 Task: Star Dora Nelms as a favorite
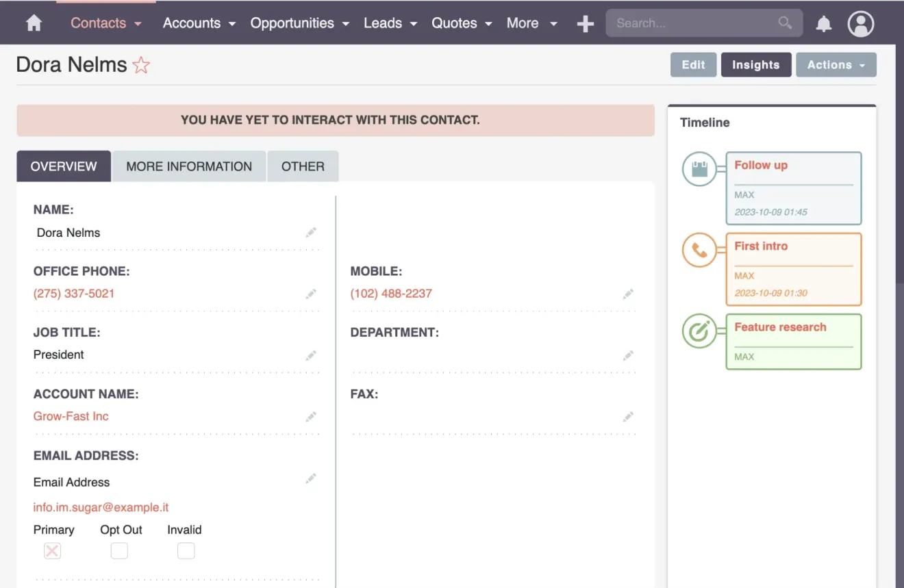coord(141,65)
